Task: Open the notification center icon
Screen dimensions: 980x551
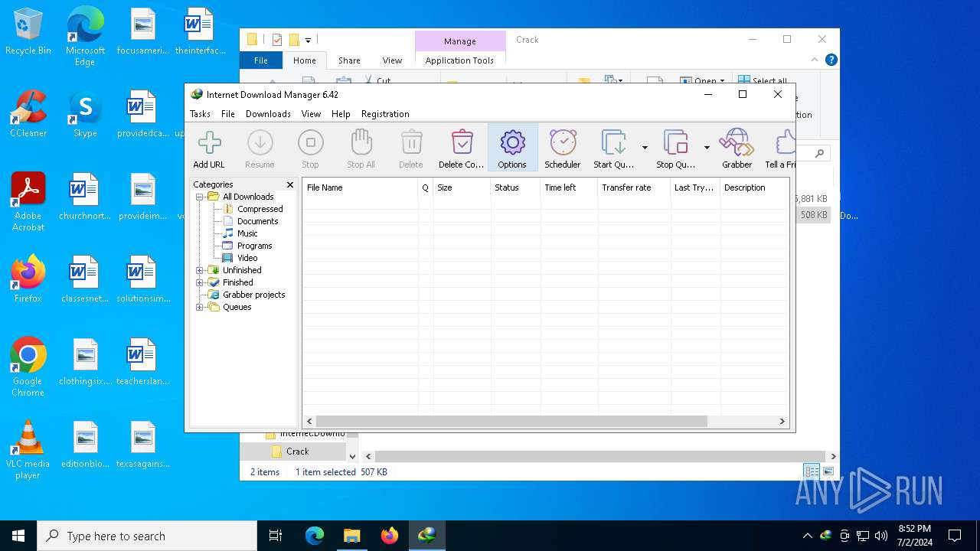Action: 955,536
